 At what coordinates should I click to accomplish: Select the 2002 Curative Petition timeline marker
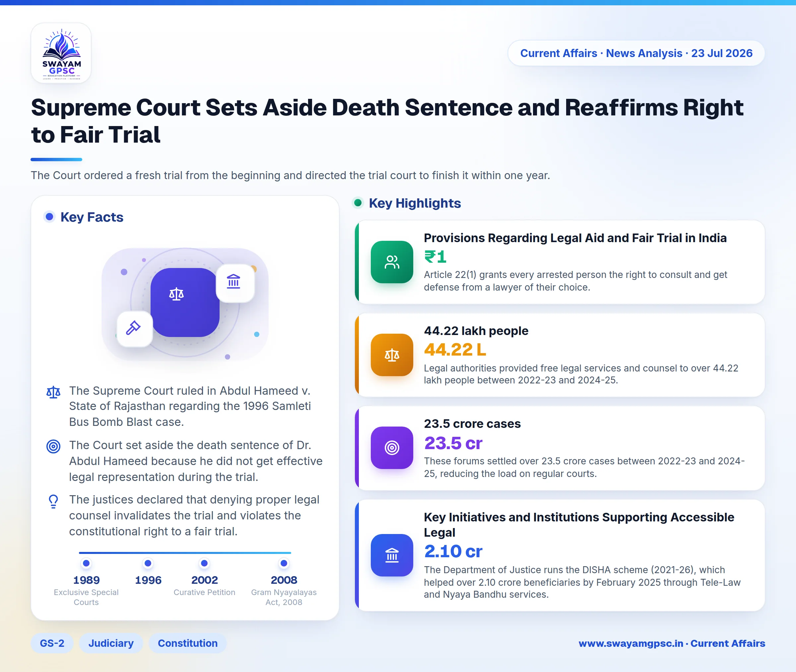[205, 563]
